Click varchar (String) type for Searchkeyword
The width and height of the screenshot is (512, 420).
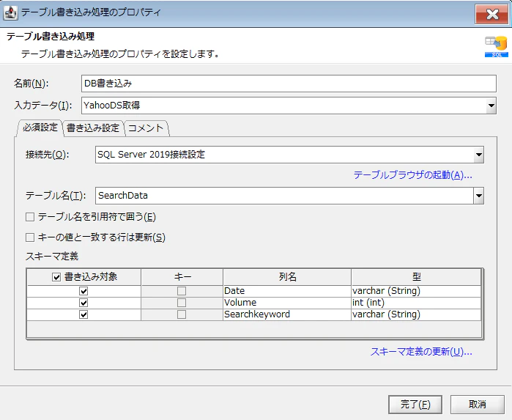416,314
